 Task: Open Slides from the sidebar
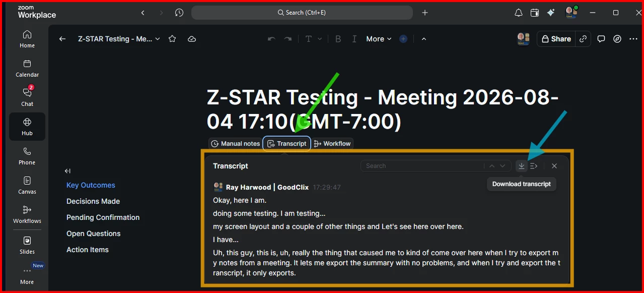27,245
